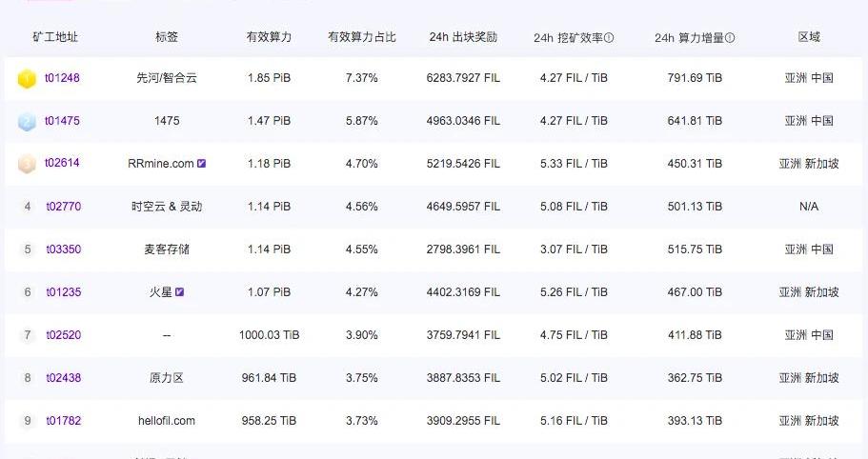Click the bronze rank 3 medal icon
This screenshot has width=868, height=459.
[x=27, y=164]
